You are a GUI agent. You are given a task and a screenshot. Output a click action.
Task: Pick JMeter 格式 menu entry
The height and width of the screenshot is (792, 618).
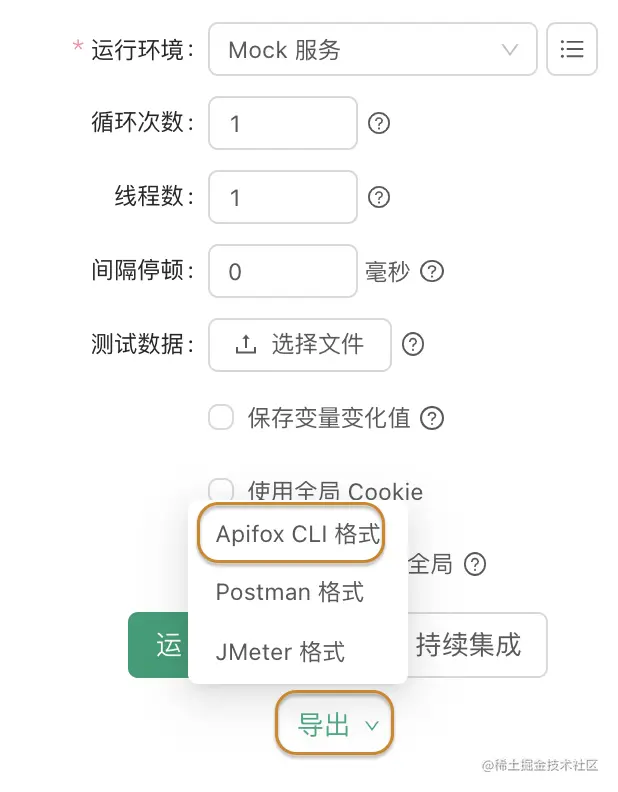280,652
